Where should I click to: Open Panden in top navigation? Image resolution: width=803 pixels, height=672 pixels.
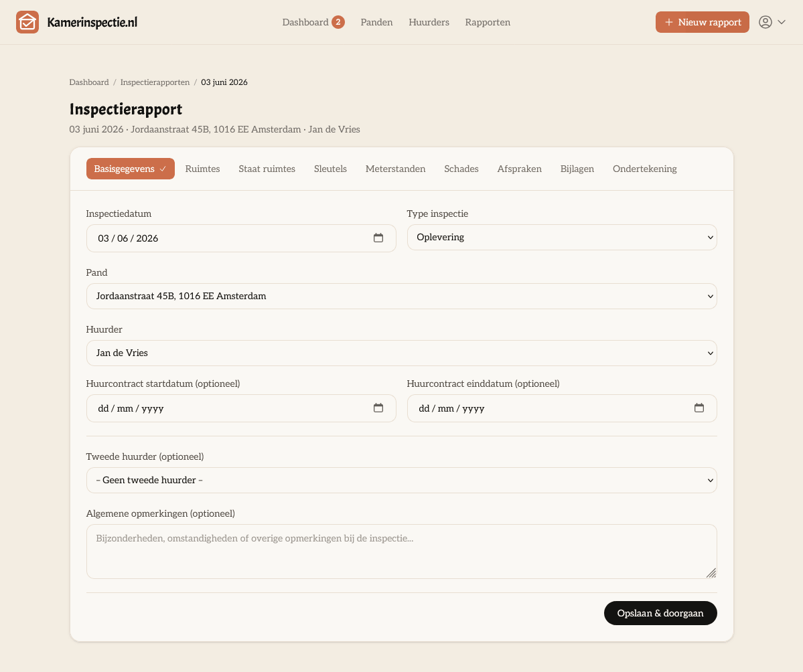coord(376,22)
